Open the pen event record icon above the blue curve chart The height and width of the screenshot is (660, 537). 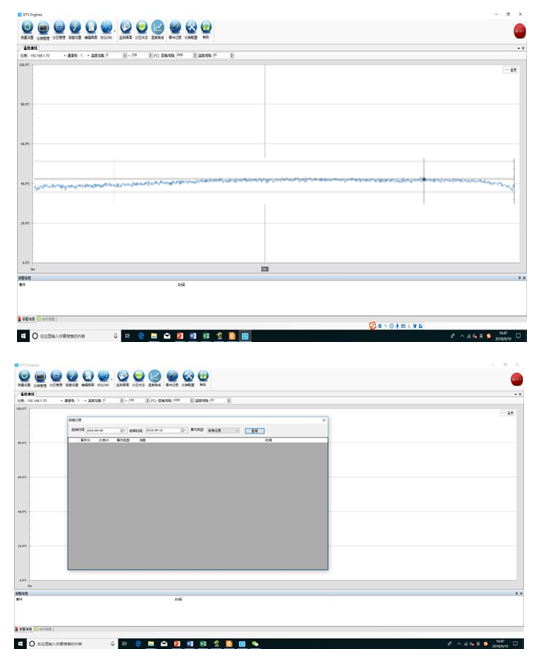(x=175, y=28)
